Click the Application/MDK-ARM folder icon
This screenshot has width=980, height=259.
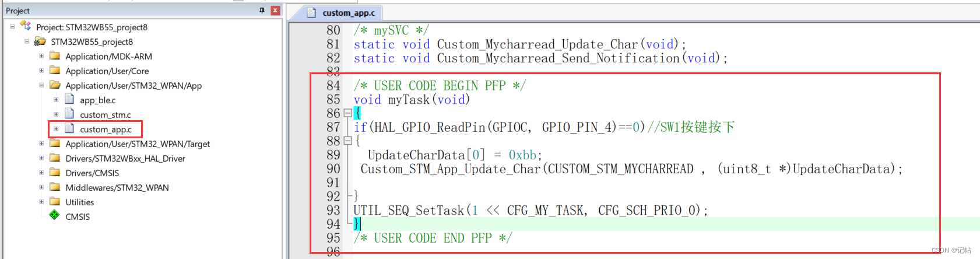click(55, 56)
